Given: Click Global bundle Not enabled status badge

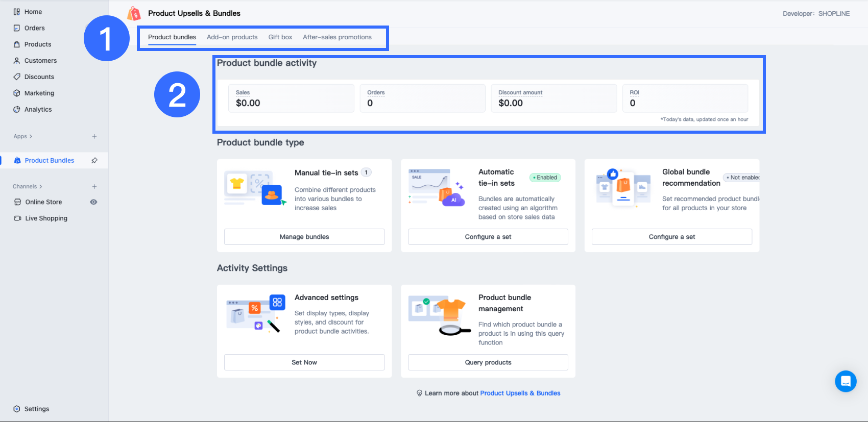Looking at the screenshot, I should (x=743, y=178).
